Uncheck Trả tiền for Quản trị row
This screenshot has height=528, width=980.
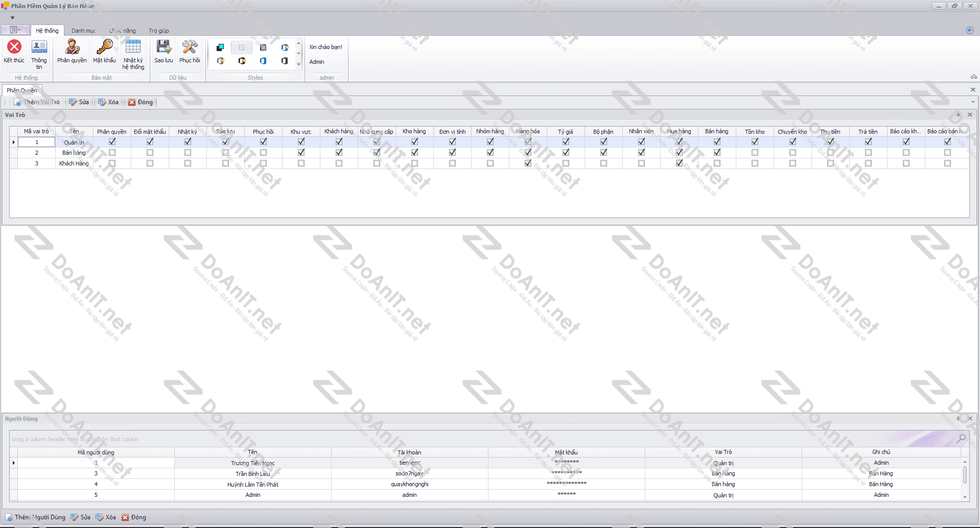pos(868,142)
